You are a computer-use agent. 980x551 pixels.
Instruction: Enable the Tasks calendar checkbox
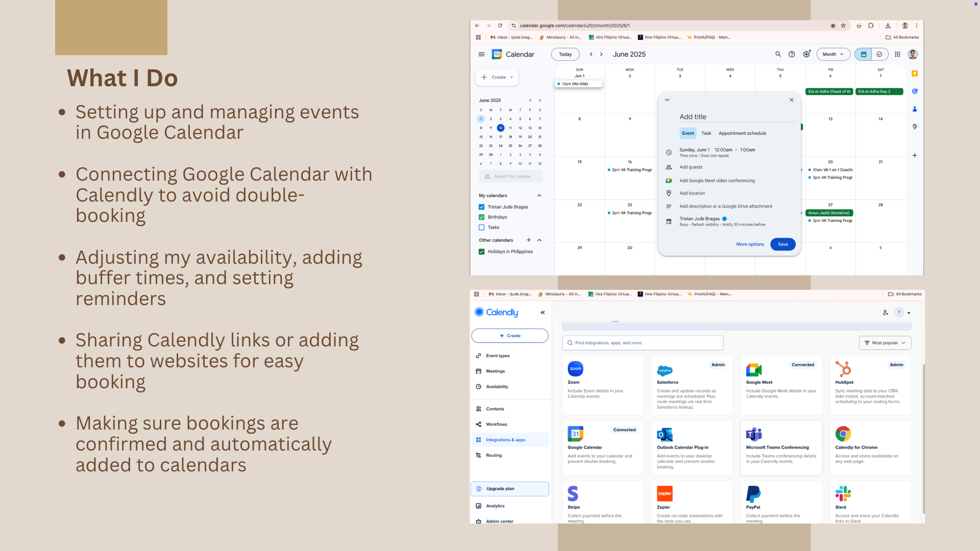[x=481, y=228]
